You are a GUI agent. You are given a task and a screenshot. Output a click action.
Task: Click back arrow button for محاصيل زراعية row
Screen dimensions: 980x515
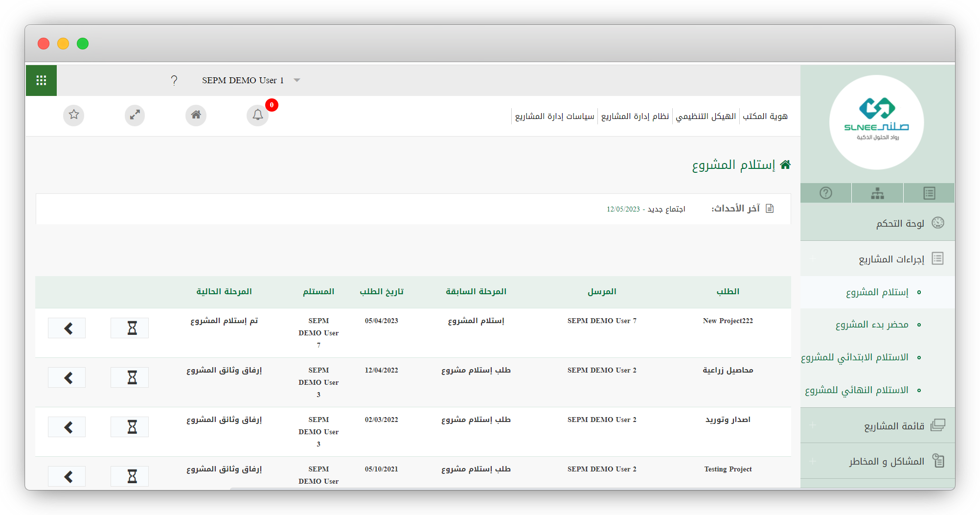coord(67,377)
